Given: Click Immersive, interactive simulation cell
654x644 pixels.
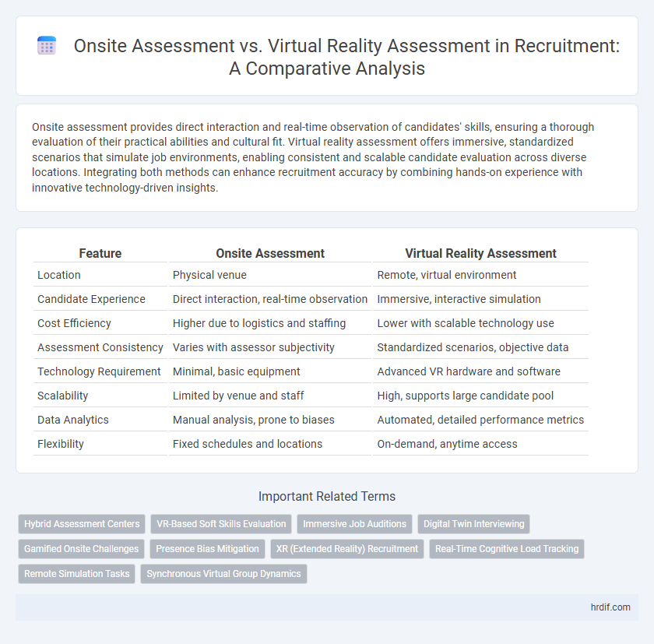Looking at the screenshot, I should [x=480, y=299].
